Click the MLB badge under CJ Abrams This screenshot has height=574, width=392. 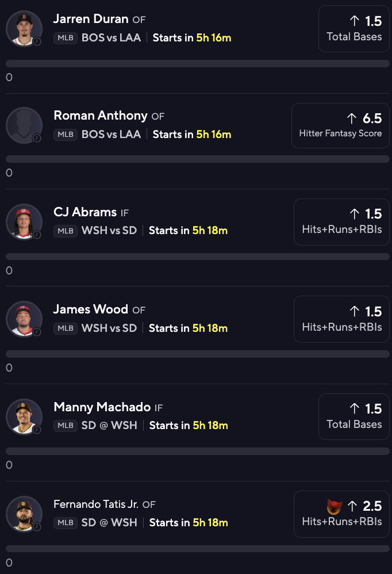pos(66,231)
